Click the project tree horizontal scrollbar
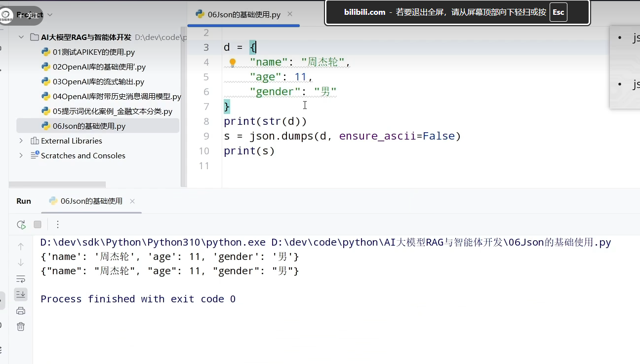The height and width of the screenshot is (364, 640). [57, 184]
